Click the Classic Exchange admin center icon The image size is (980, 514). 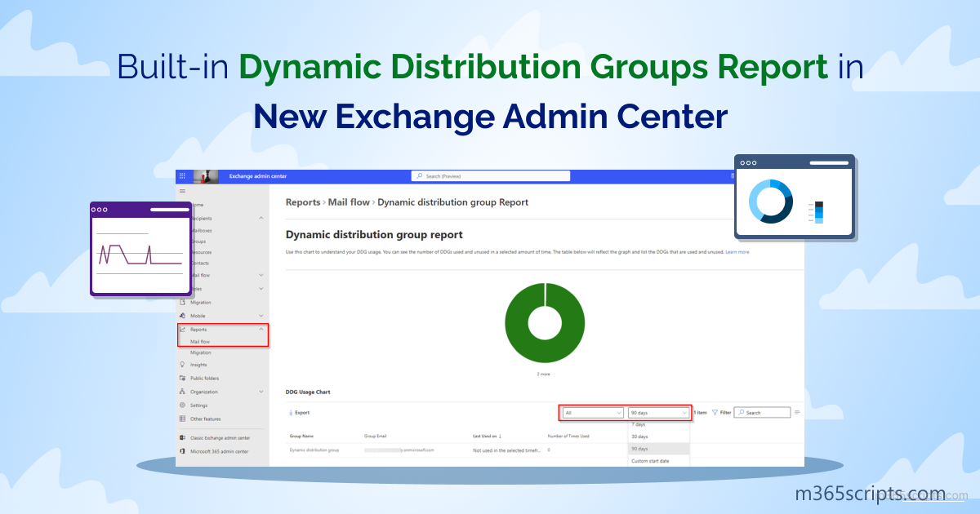(x=182, y=438)
